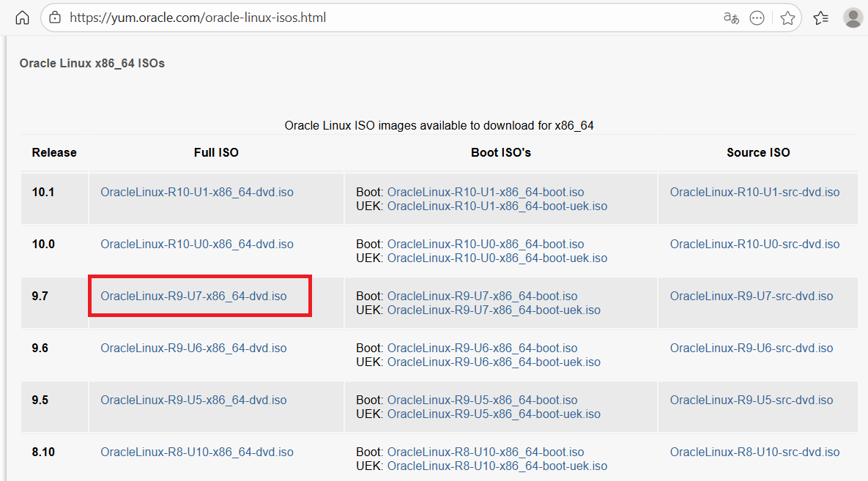
Task: View site information lock icon
Action: [x=55, y=18]
